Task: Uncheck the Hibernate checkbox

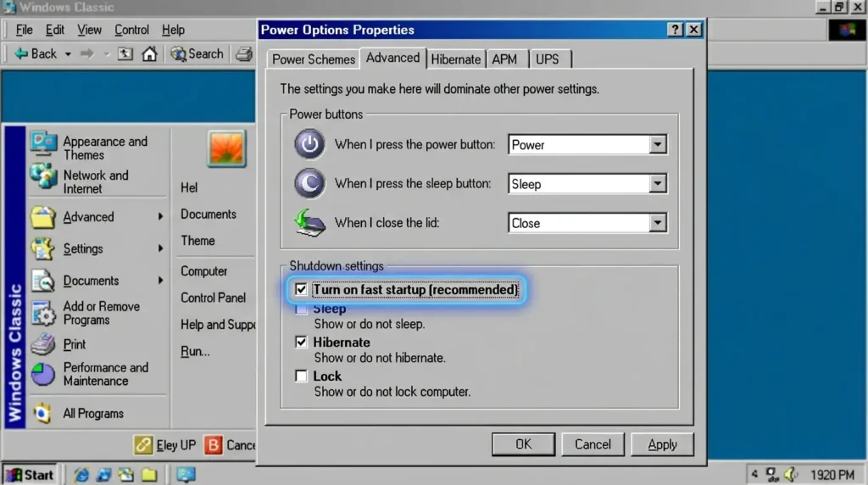Action: point(301,343)
